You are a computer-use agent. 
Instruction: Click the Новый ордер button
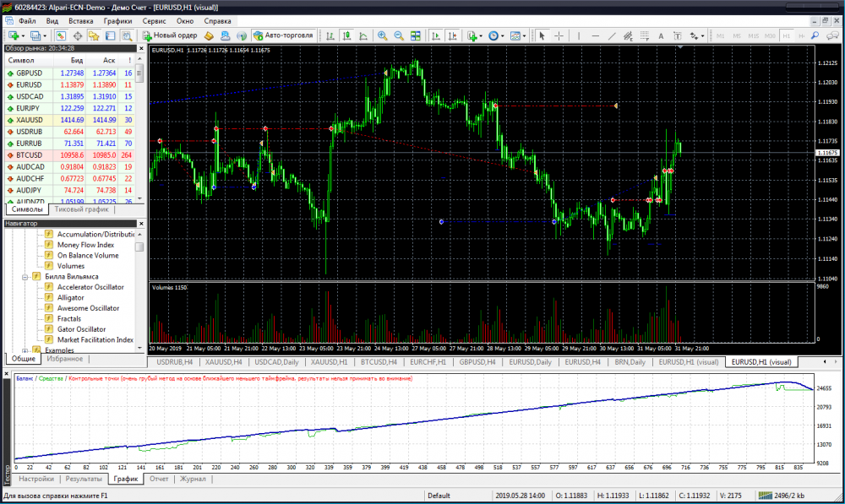[169, 35]
